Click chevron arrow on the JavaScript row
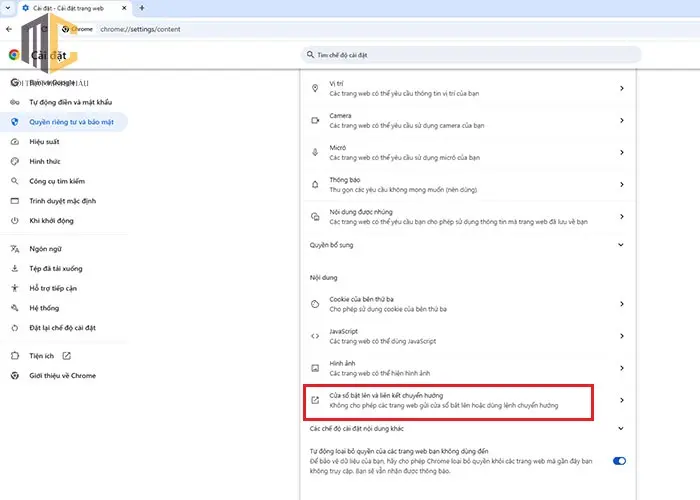 pyautogui.click(x=621, y=336)
